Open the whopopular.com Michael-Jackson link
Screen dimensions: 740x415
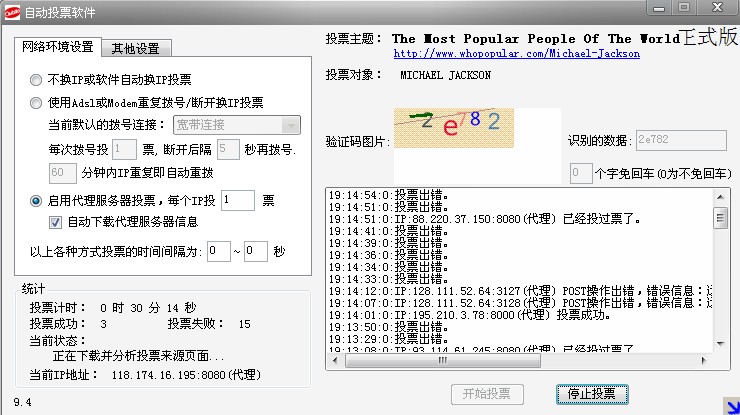click(517, 53)
